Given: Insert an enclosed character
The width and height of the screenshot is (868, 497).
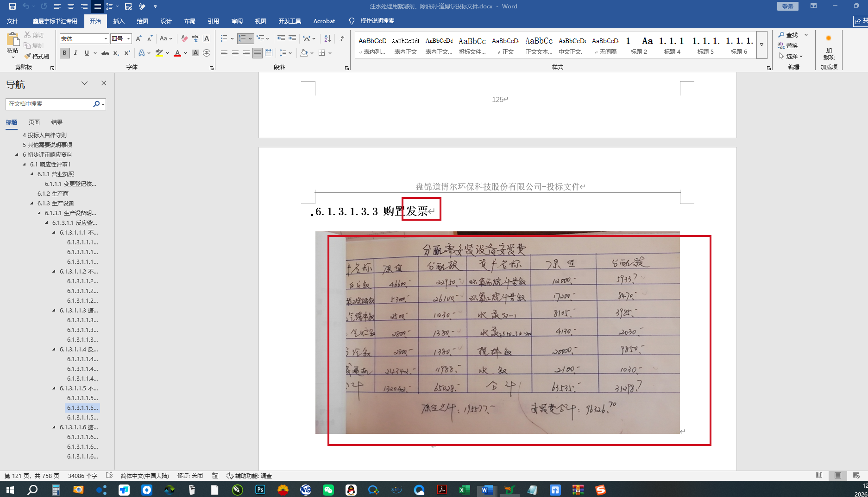Looking at the screenshot, I should click(x=207, y=53).
